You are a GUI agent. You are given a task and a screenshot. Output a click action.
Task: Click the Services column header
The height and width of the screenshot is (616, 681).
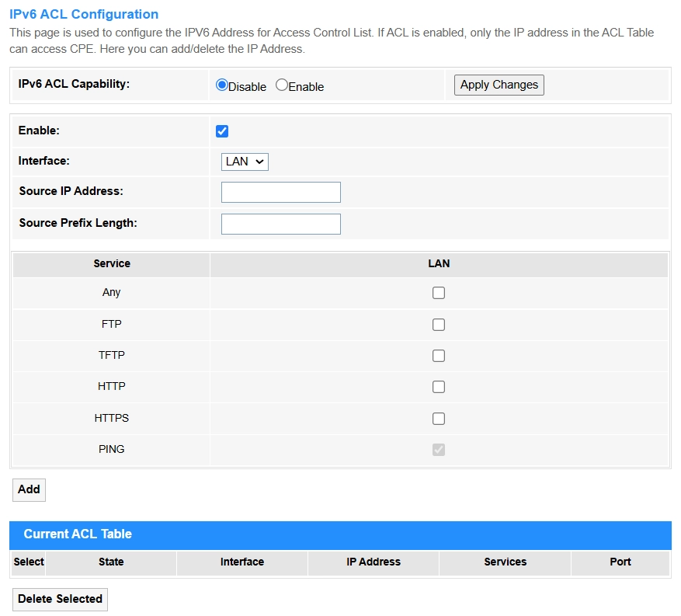(x=505, y=562)
